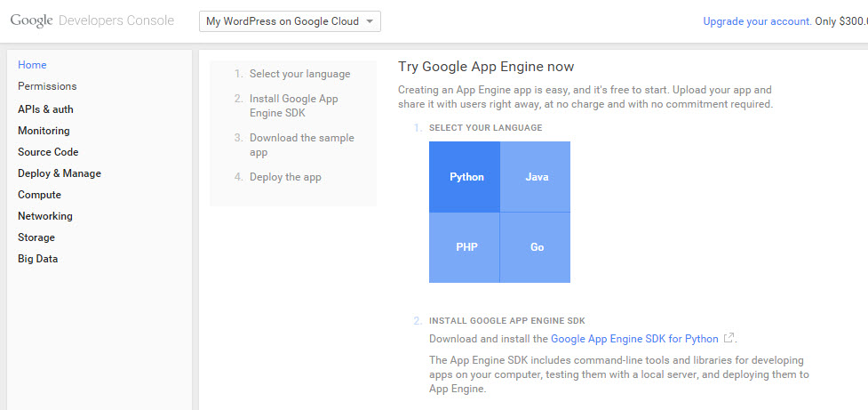Open Google App Engine SDK for Python link
Viewport: 868px width, 410px height.
click(634, 339)
